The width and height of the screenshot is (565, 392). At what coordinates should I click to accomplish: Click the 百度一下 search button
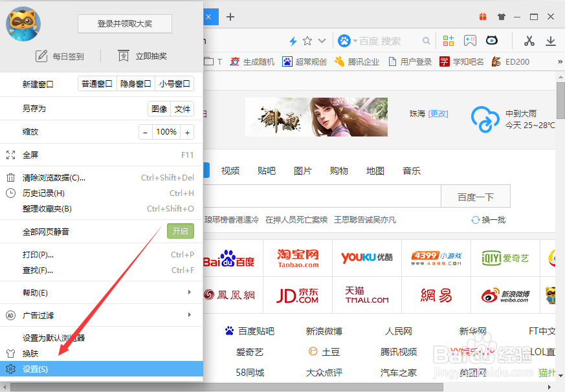(475, 195)
